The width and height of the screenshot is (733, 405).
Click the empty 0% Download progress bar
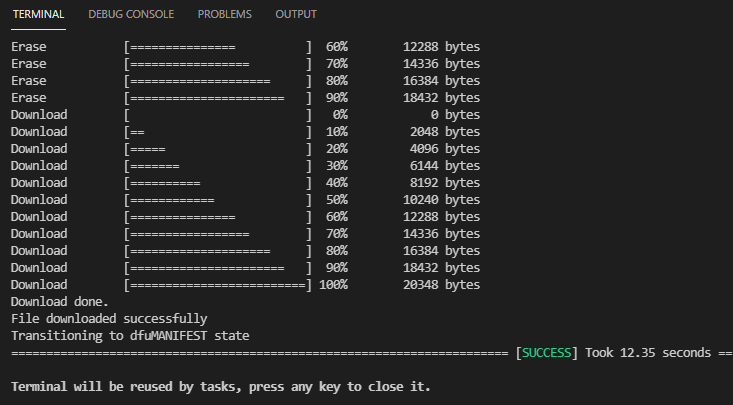pos(218,115)
